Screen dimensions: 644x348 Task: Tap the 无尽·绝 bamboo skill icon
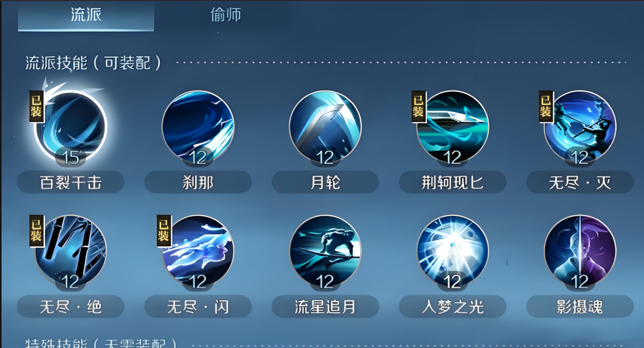(x=70, y=251)
